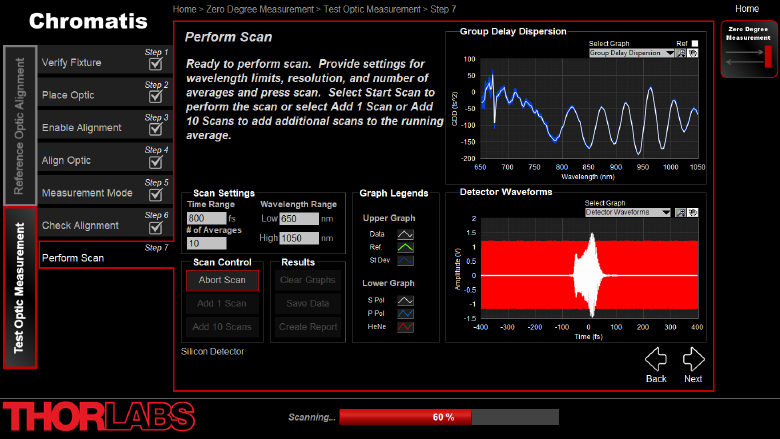780x439 pixels.
Task: Click the Time Range input field
Action: 209,218
